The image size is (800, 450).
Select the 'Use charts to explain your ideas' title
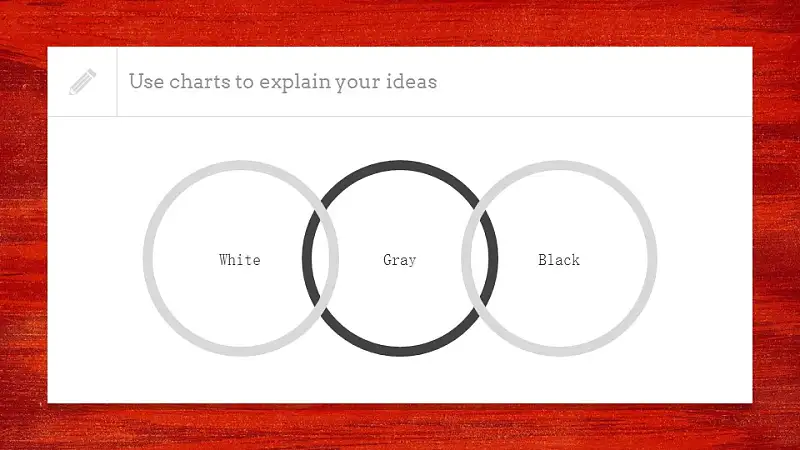click(x=283, y=82)
